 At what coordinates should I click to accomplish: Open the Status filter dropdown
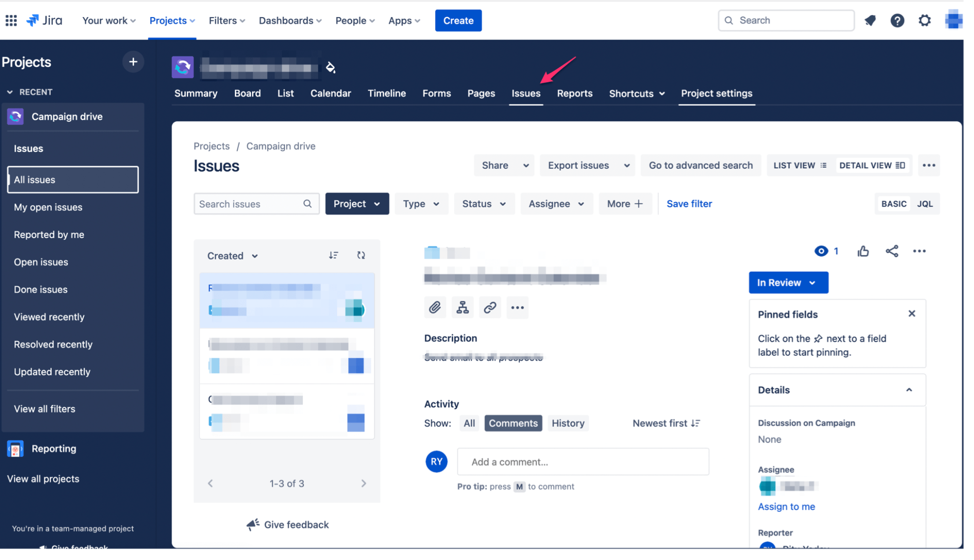pyautogui.click(x=484, y=203)
